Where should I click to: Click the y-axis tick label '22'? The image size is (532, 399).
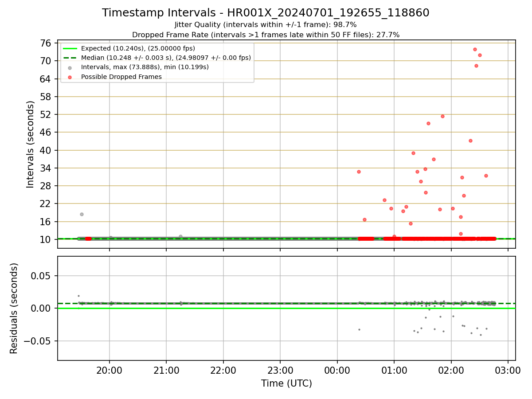coord(46,203)
